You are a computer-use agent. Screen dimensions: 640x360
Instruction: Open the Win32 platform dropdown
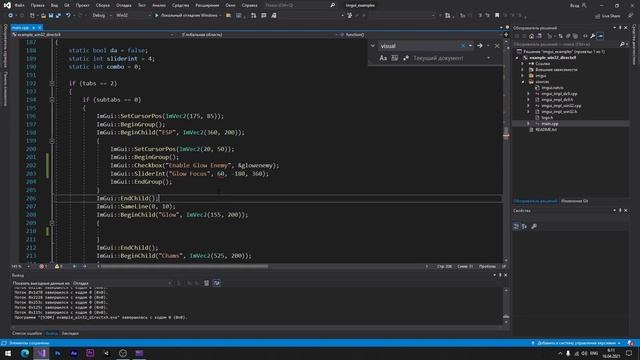pos(133,16)
